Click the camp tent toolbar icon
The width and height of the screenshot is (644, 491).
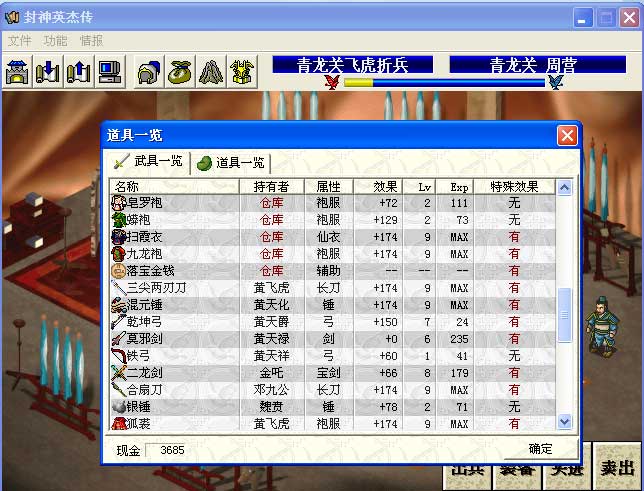(211, 72)
